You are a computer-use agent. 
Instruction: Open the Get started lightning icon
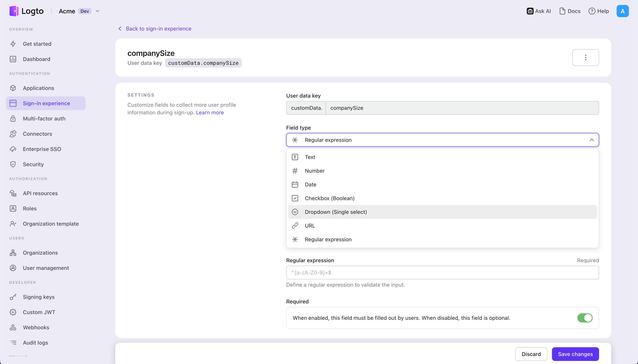pyautogui.click(x=13, y=44)
